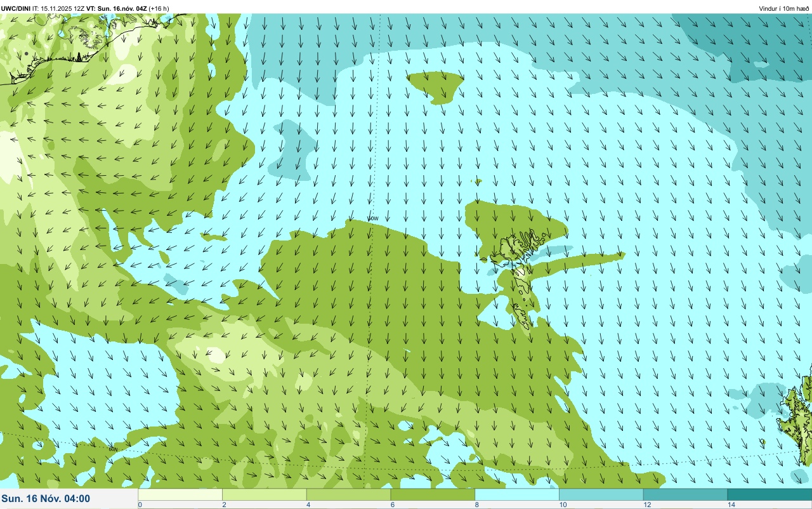Click the pale cyan 8–10 legend swatch

pos(517,494)
